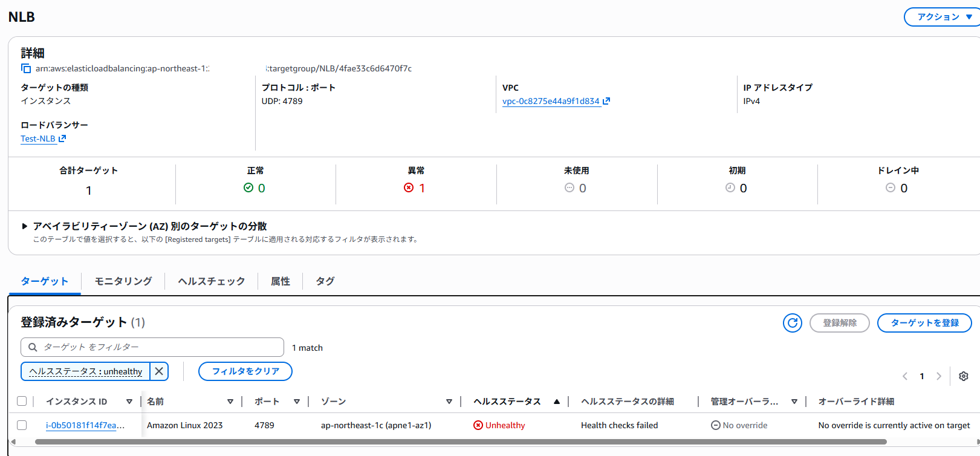Click the インスタンス target type value
Screen dimensions: 980x456
(46, 101)
